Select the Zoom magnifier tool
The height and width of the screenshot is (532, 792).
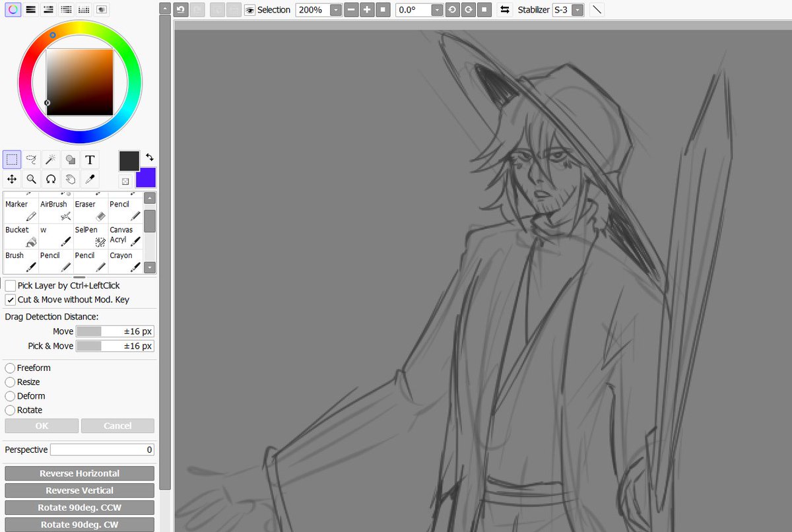tap(31, 179)
